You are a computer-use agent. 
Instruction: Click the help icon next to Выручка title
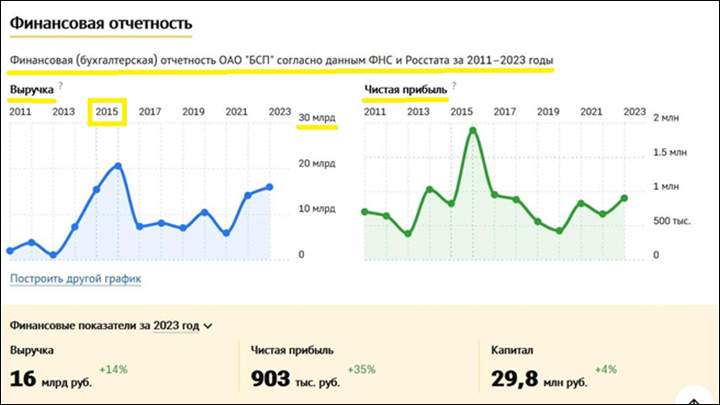61,88
